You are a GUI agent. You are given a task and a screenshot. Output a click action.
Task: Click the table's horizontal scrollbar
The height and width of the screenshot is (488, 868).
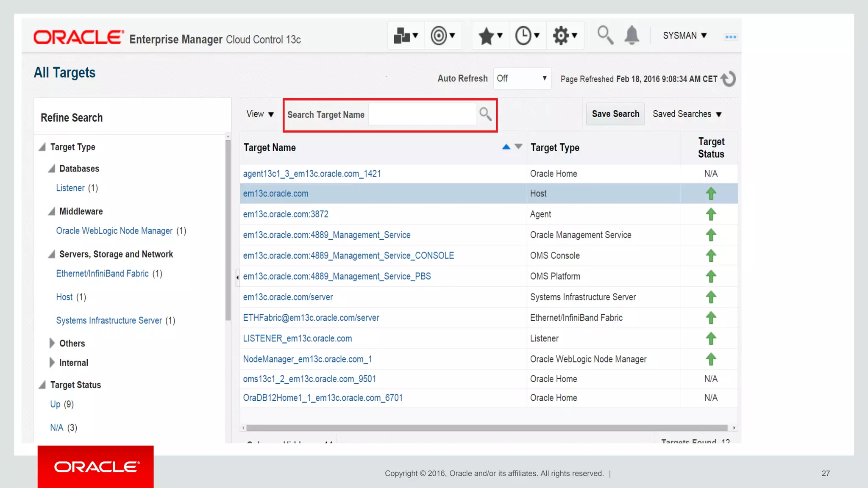[x=487, y=428]
